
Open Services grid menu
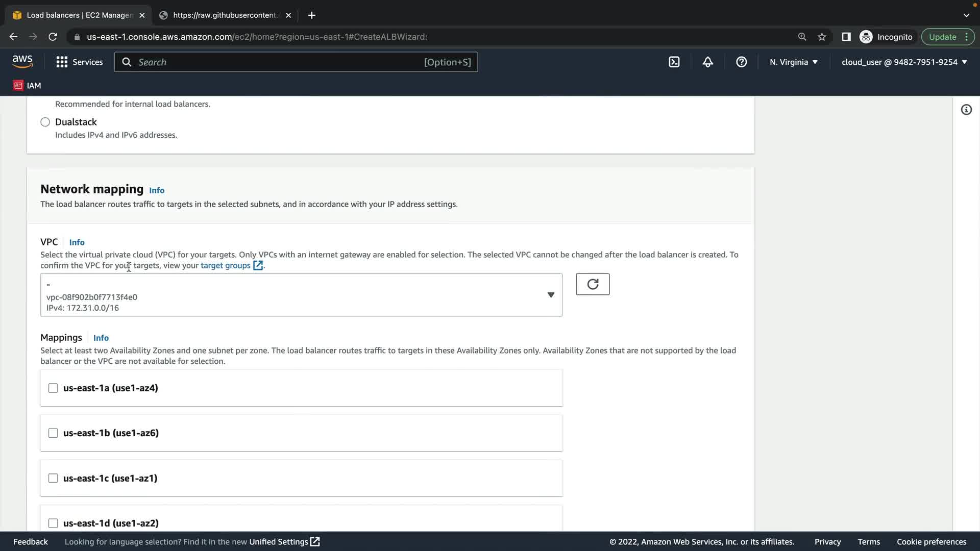pyautogui.click(x=79, y=62)
